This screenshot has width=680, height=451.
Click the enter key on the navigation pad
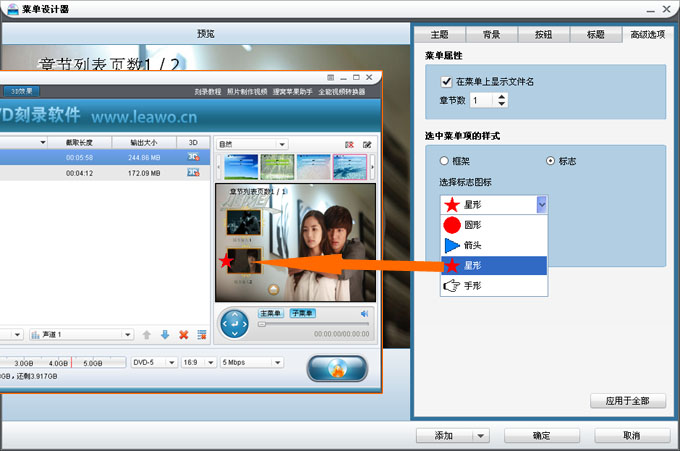click(x=235, y=324)
